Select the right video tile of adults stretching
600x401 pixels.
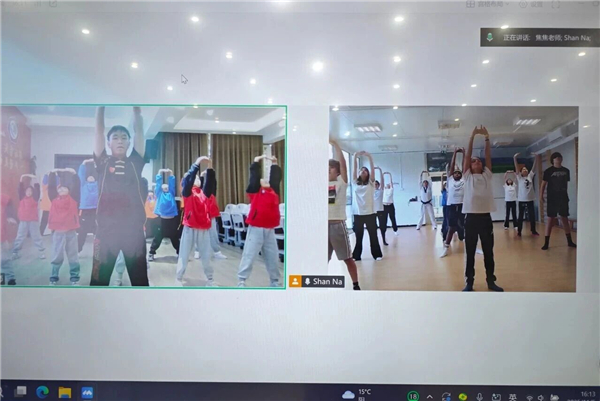[x=453, y=198]
